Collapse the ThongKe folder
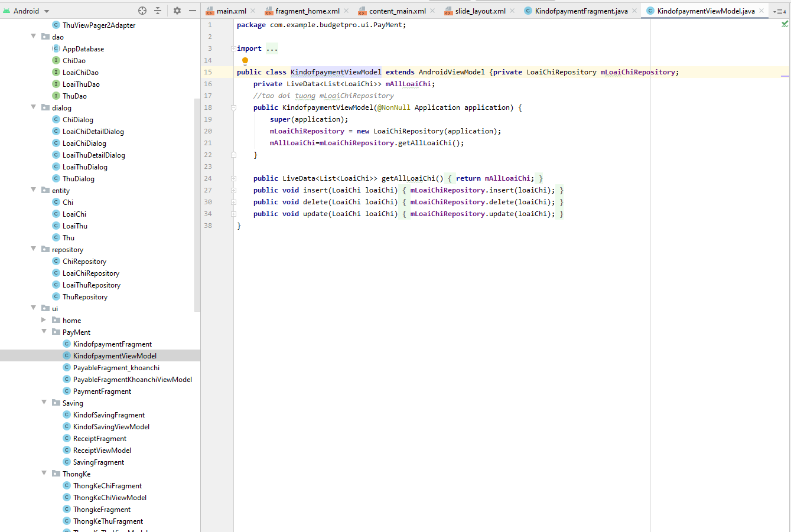791x532 pixels. click(x=44, y=474)
